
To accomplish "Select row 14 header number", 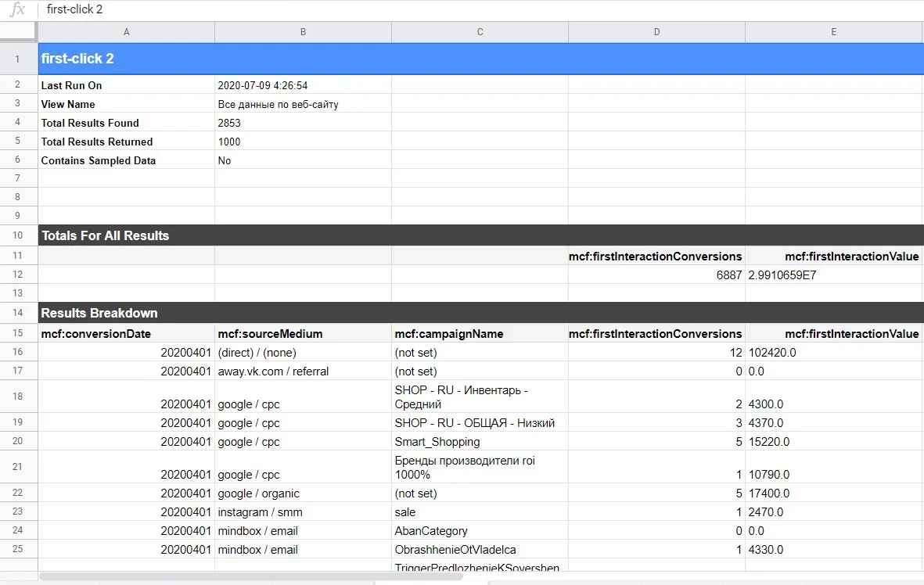I will click(18, 313).
